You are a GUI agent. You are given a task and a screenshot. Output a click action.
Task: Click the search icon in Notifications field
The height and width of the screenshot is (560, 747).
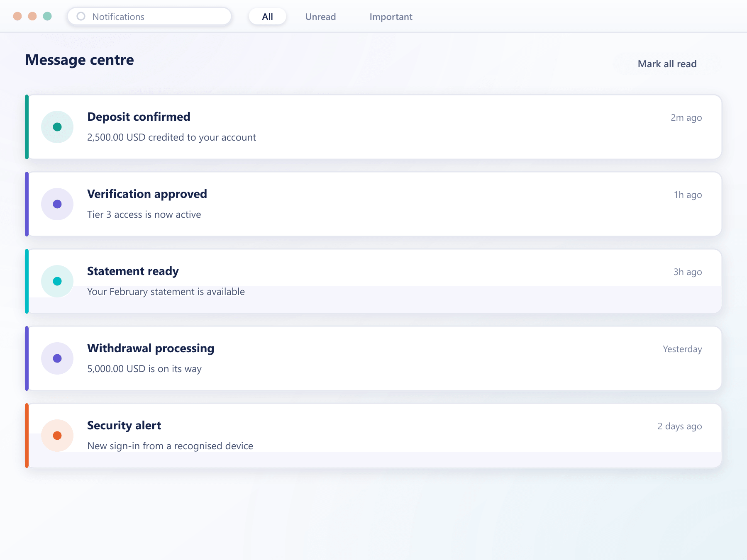81,17
